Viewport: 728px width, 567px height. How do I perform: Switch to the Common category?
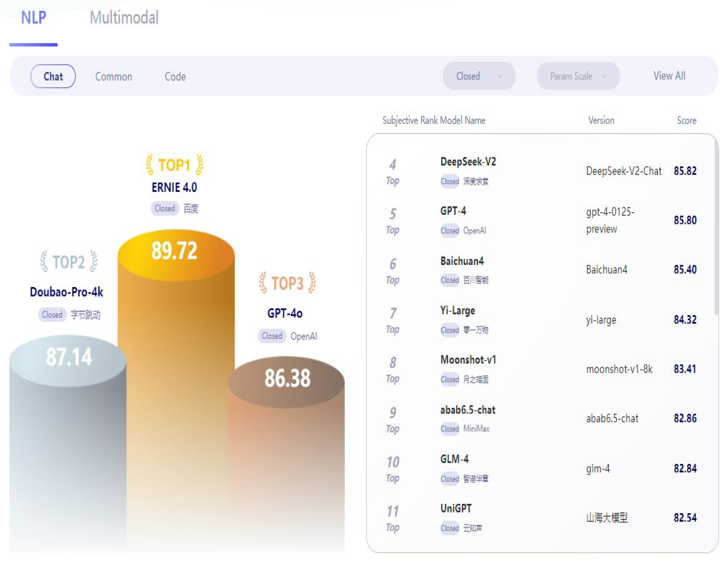pos(114,77)
